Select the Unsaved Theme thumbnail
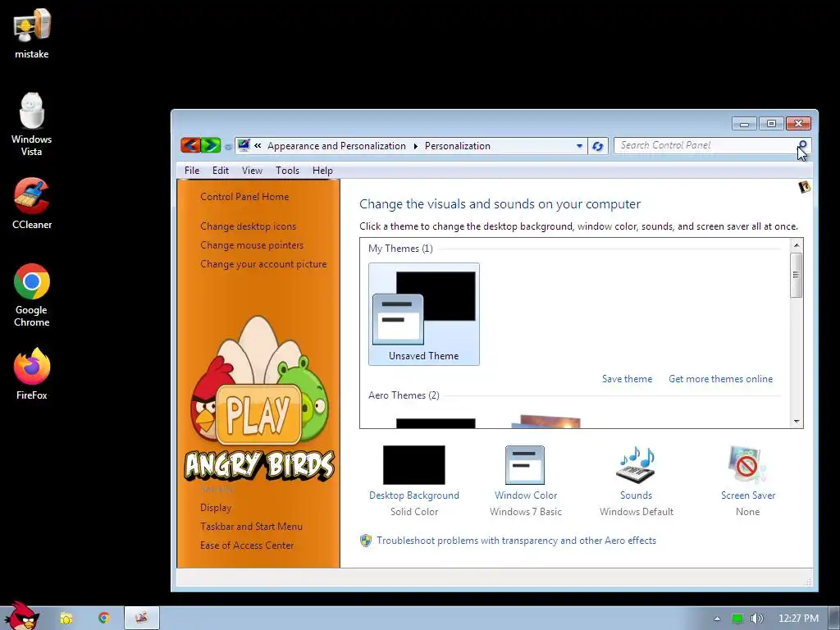This screenshot has height=630, width=840. 424,314
